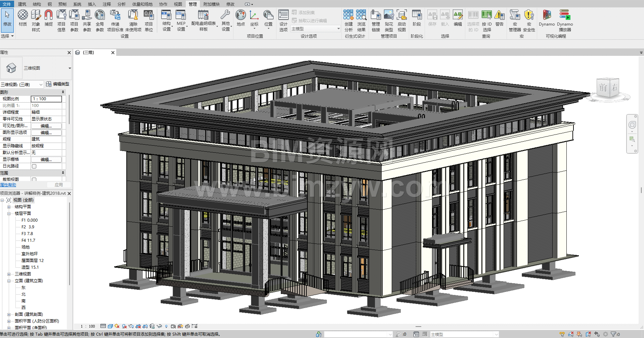Viewport: 644px width, 338px height.
Task: Select F2 3.9 floor plan view
Action: (28, 227)
